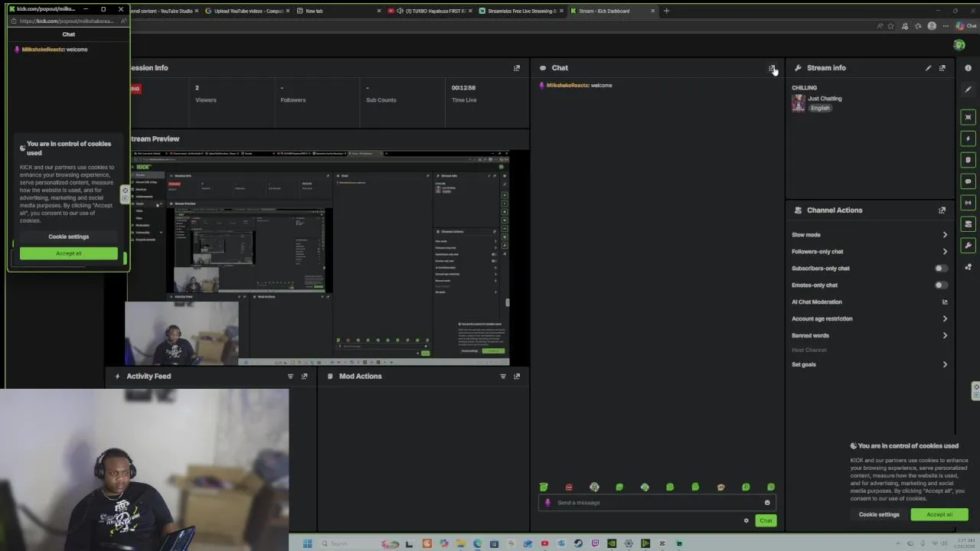Click the 00:12:58 Time Live value
Image resolution: width=980 pixels, height=551 pixels.
[463, 88]
